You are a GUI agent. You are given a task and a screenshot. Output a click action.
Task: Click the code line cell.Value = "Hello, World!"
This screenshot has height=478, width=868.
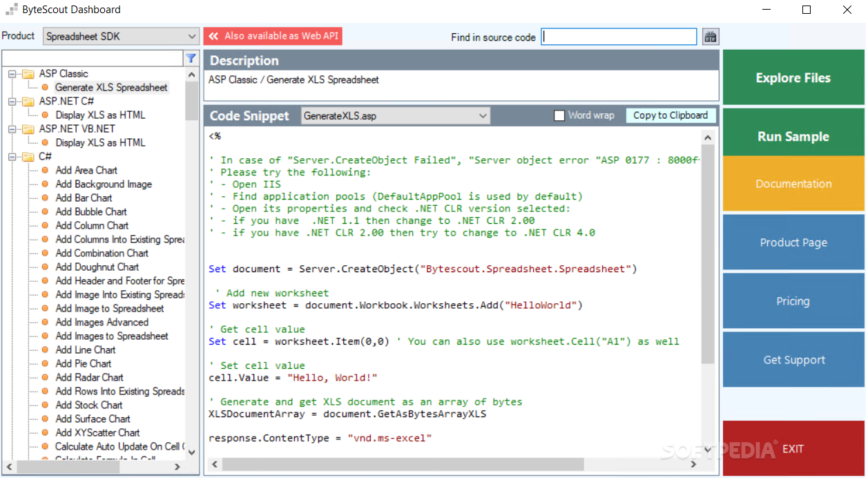(x=293, y=378)
